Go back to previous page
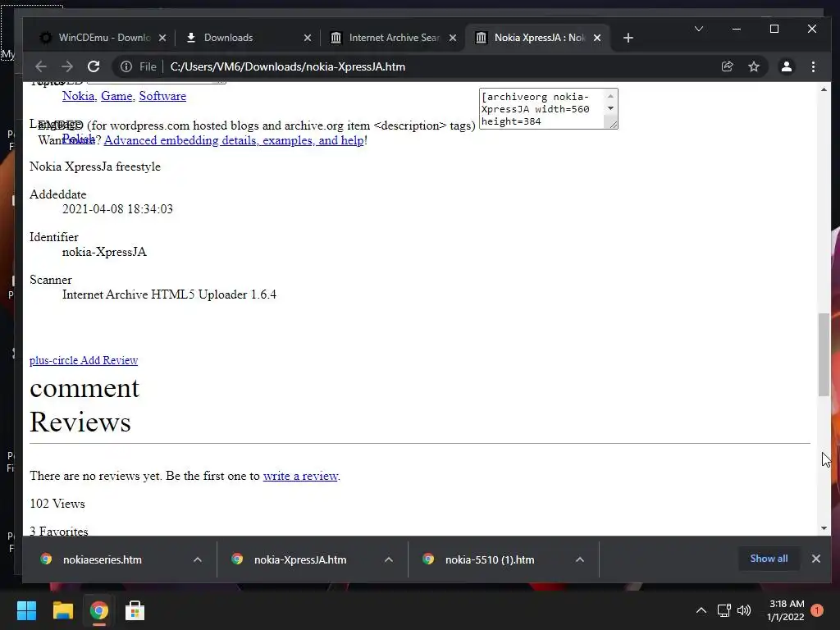Screen dimensions: 840x630 (41, 66)
